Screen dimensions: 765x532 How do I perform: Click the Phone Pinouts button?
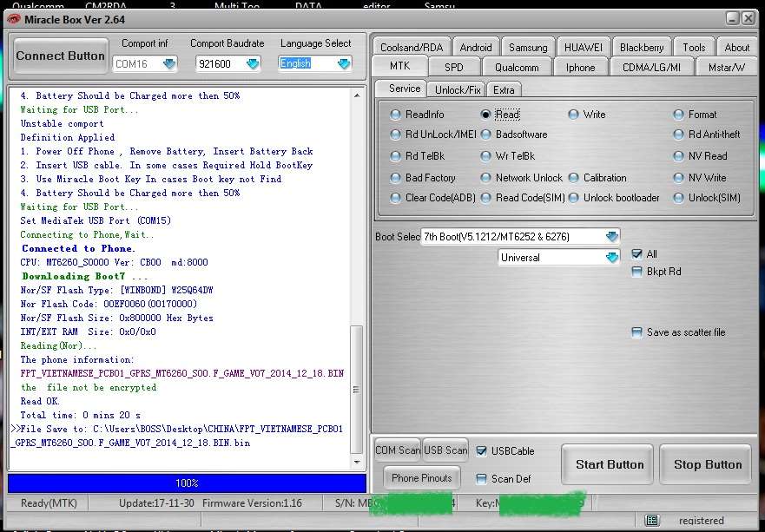(x=422, y=478)
